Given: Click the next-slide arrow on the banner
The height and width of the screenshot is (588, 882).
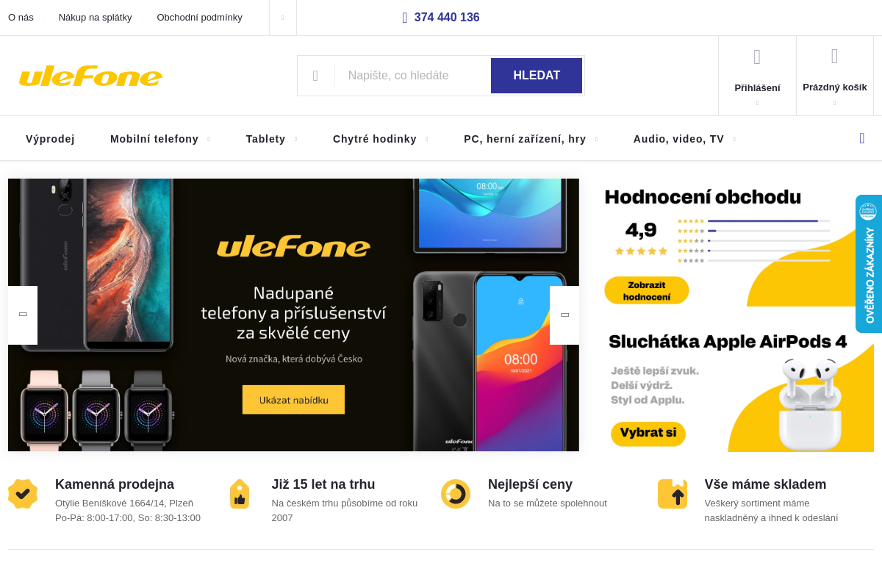Looking at the screenshot, I should click(564, 315).
